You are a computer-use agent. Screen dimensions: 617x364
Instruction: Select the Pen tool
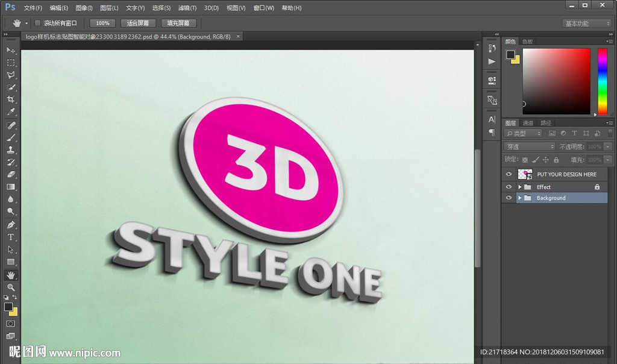coord(11,225)
